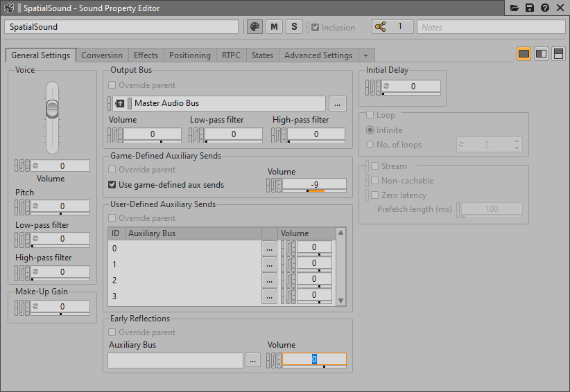Open the RTPC tab

(x=231, y=55)
